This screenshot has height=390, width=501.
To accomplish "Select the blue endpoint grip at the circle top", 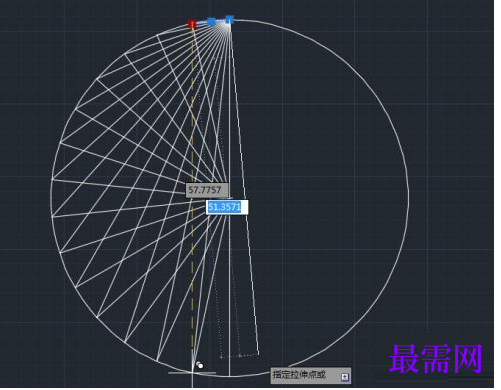I will point(229,19).
